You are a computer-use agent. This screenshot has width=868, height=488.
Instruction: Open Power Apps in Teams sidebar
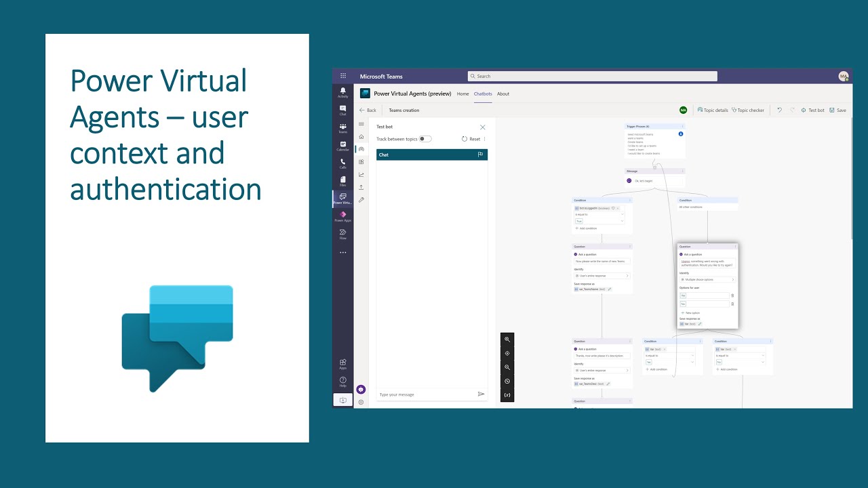pos(343,216)
